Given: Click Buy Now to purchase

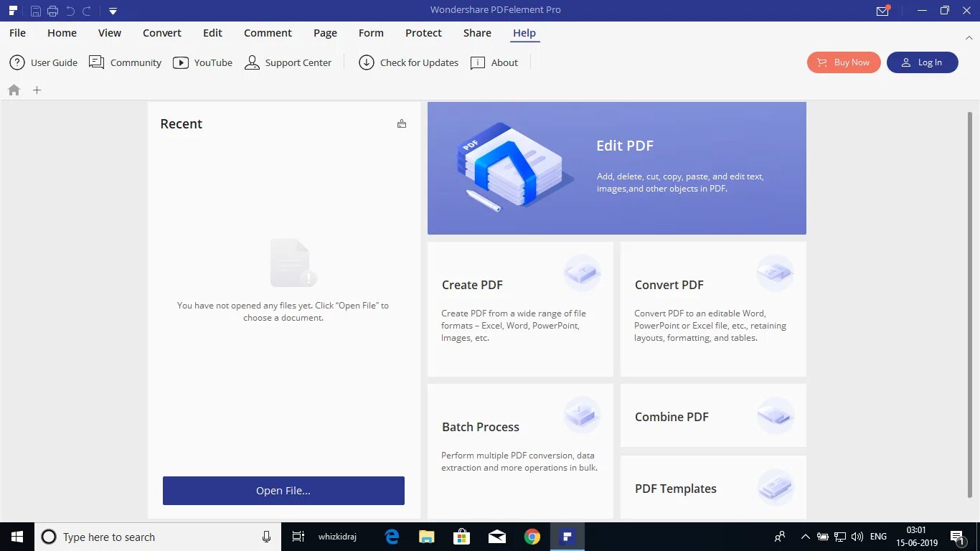Looking at the screenshot, I should (x=843, y=62).
